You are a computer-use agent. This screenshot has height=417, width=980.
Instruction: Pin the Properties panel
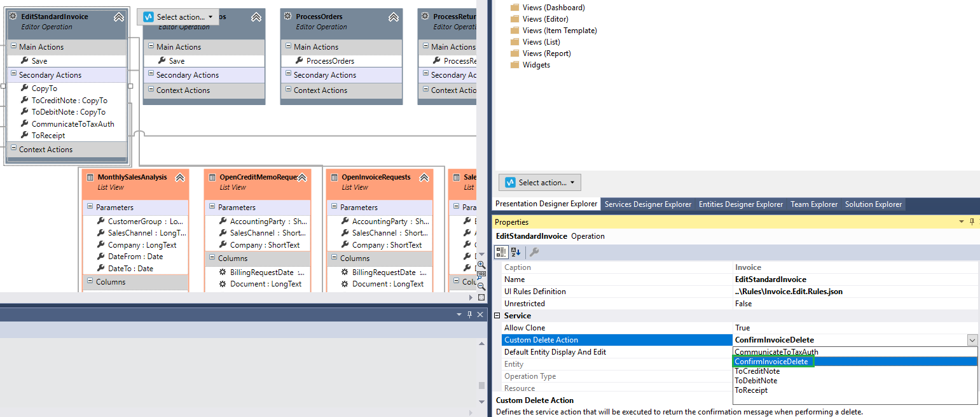(x=972, y=222)
